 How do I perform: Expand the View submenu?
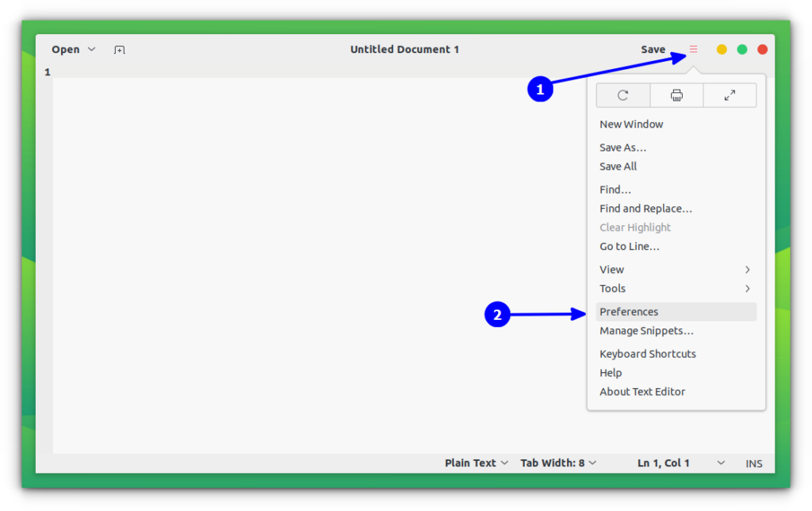(676, 270)
